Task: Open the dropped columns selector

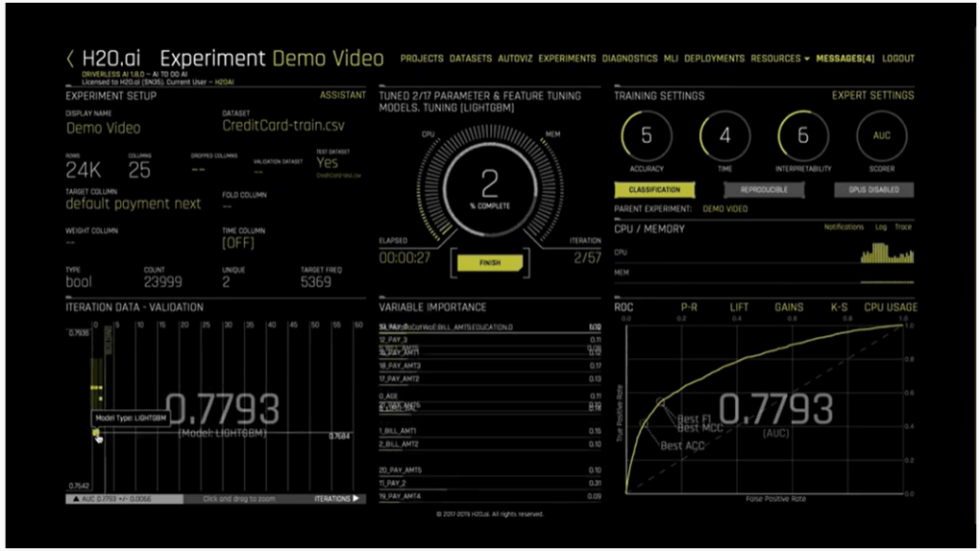Action: tap(198, 169)
